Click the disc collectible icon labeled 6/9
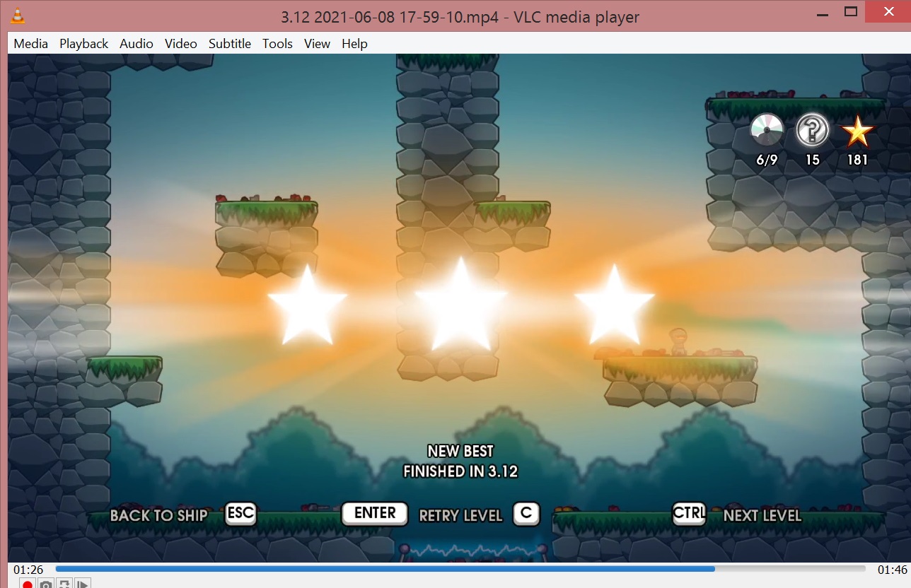Screen dimensions: 911x588 [767, 130]
